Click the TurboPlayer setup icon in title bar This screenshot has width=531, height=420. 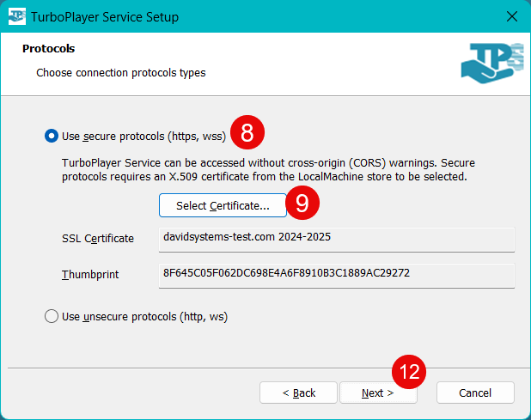(17, 16)
